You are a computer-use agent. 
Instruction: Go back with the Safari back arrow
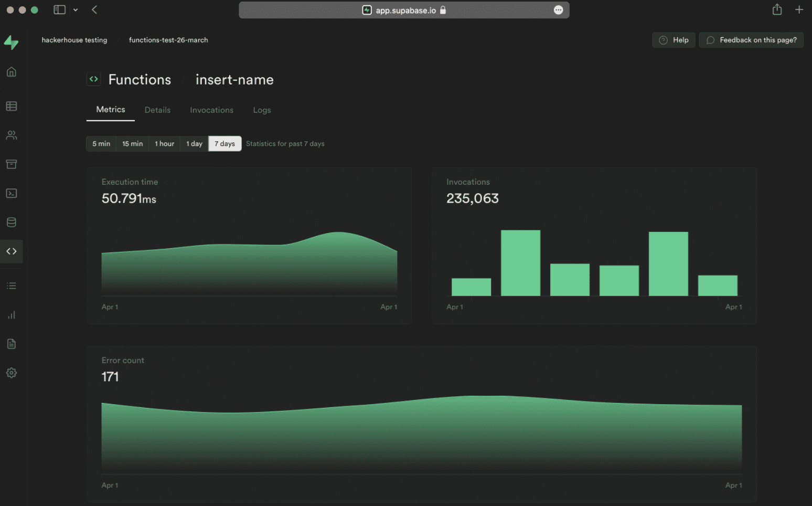pyautogui.click(x=94, y=10)
